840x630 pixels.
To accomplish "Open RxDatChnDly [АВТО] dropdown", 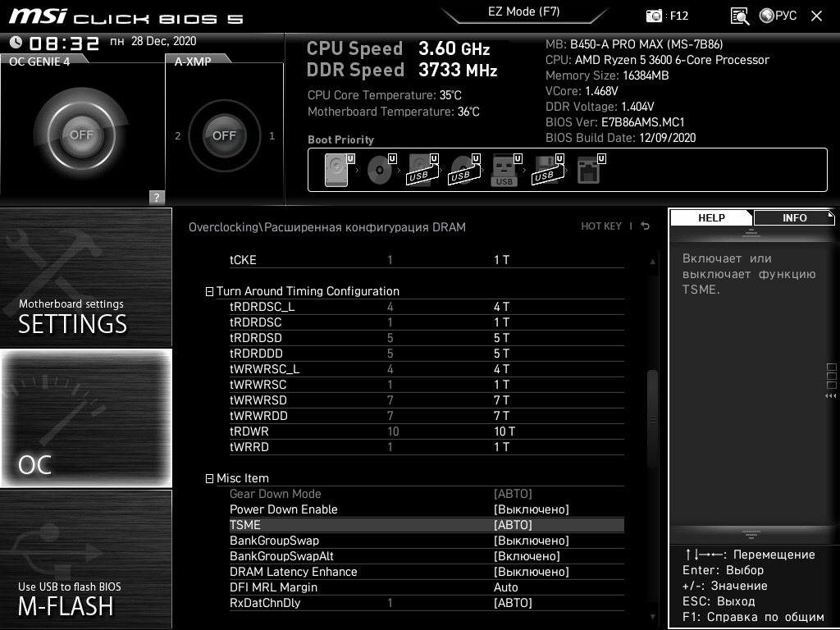I will tap(514, 603).
